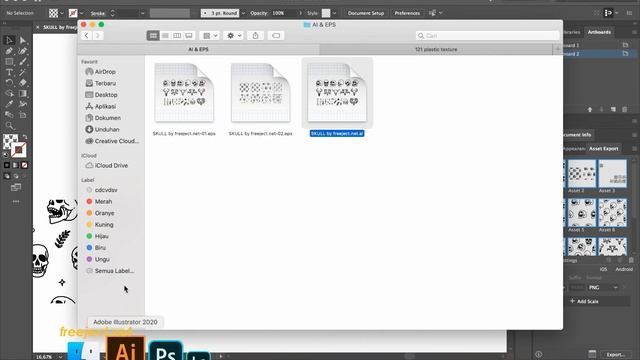
Task: Select the Eyedropper tool
Action: point(9,104)
